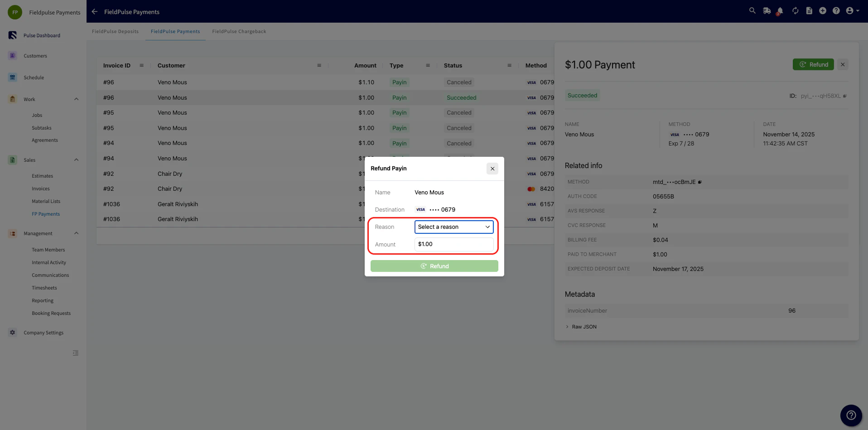Image resolution: width=868 pixels, height=430 pixels.
Task: Copy the method ID mtd_ocBmJE
Action: 699,182
